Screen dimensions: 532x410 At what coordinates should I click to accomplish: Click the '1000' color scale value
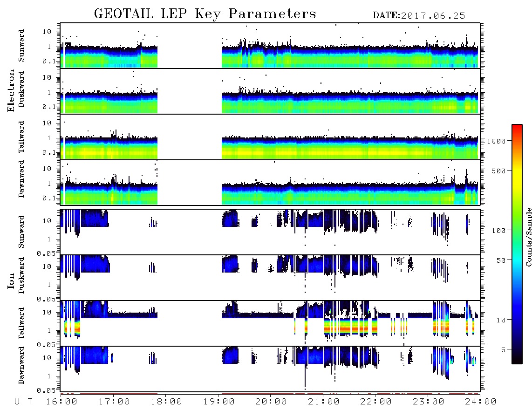point(496,141)
